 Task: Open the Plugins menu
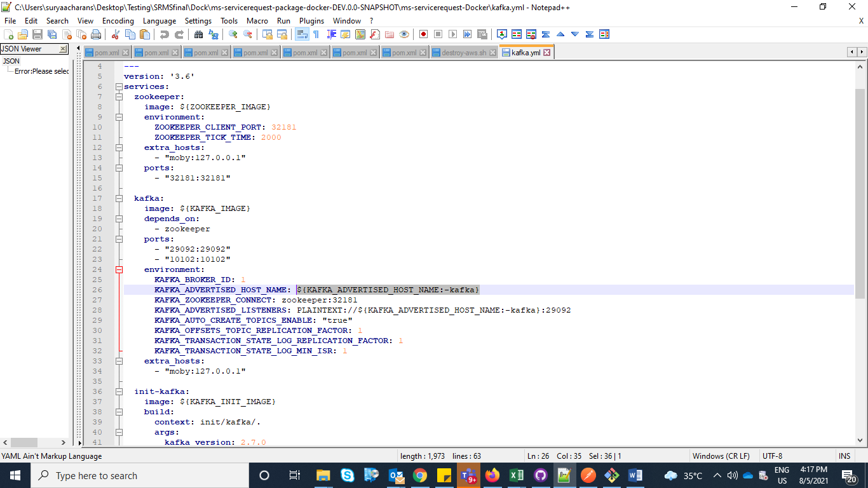click(x=311, y=21)
